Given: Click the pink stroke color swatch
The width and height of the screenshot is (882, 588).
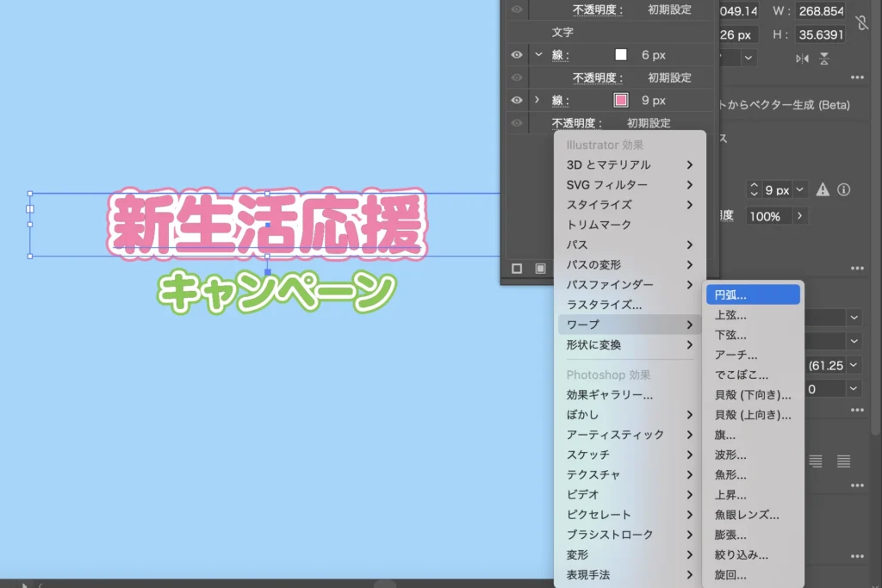Looking at the screenshot, I should 621,101.
